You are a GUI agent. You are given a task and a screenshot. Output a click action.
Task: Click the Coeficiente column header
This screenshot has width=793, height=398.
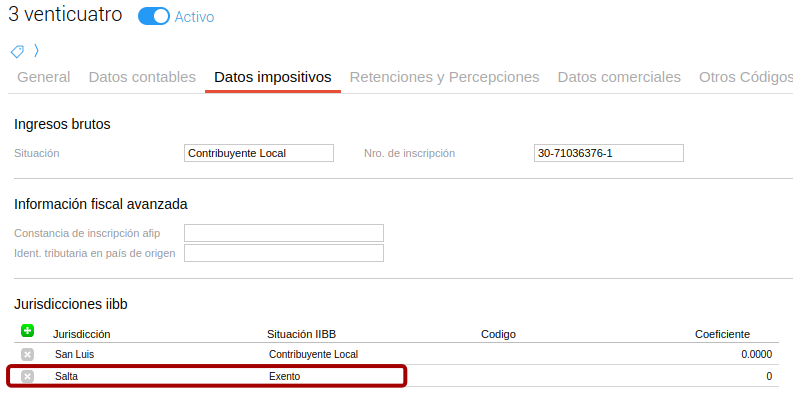(722, 334)
